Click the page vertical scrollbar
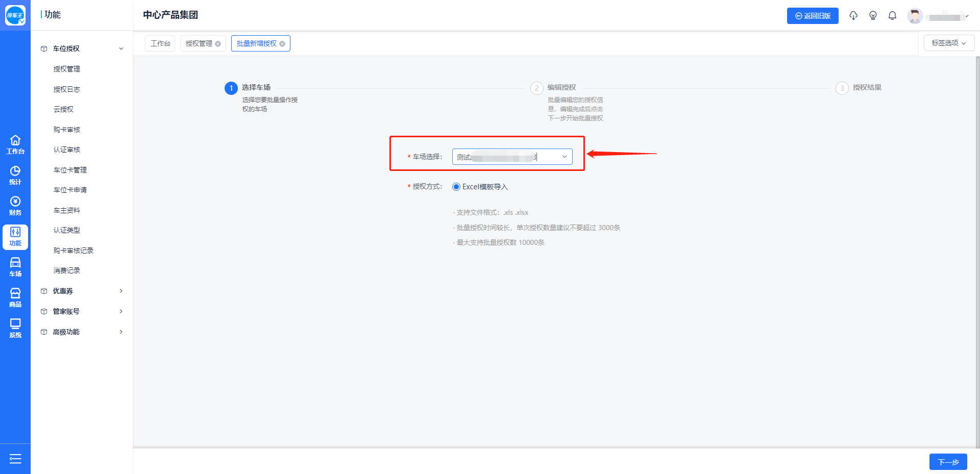The width and height of the screenshot is (980, 474). (977, 252)
